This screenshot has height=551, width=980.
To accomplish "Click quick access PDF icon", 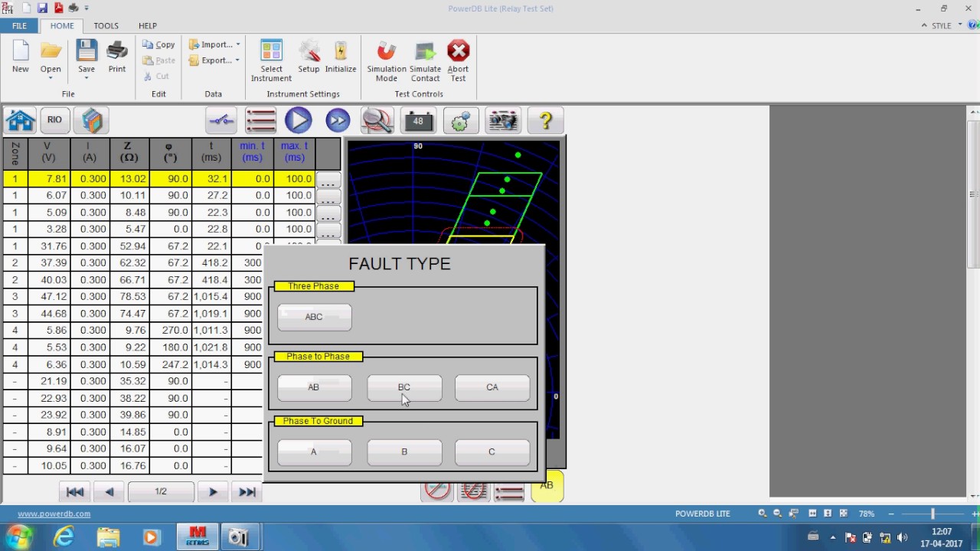I will point(58,8).
